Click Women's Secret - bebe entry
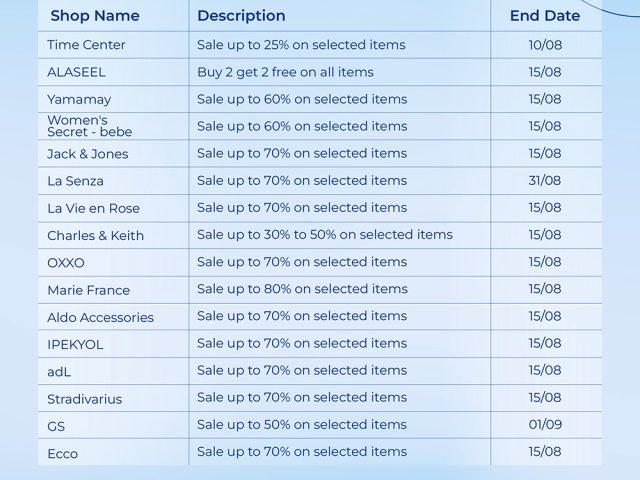Viewport: 640px width, 480px height. click(90, 126)
